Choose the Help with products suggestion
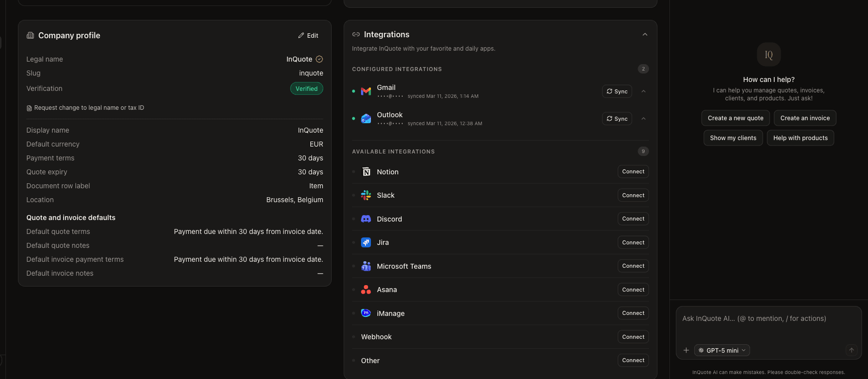This screenshot has width=868, height=379. 800,138
